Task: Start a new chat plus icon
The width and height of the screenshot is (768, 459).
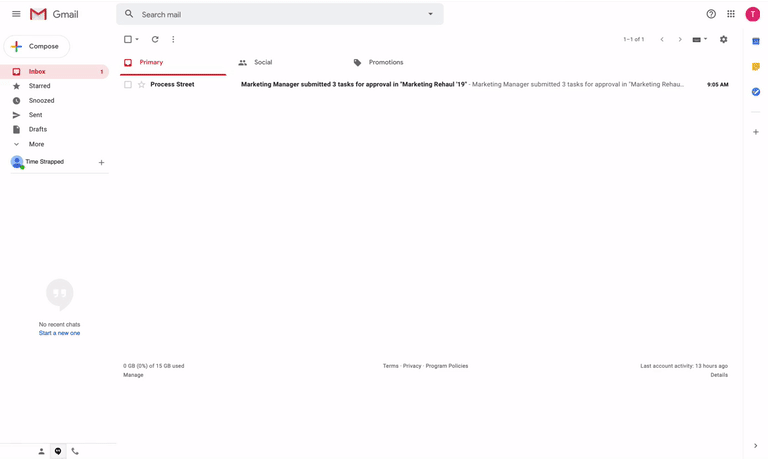Action: [101, 162]
